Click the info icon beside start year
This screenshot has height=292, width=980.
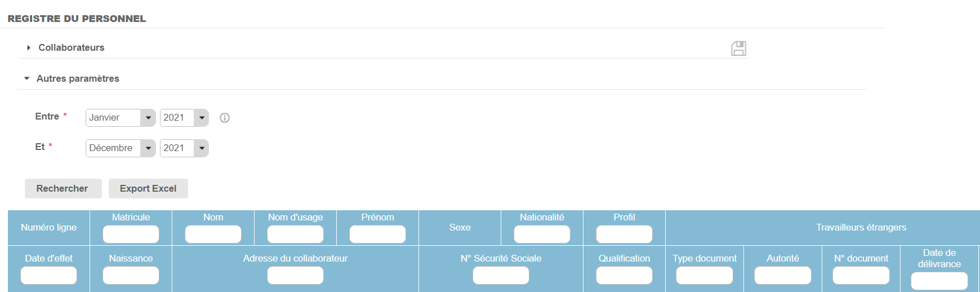(x=225, y=118)
